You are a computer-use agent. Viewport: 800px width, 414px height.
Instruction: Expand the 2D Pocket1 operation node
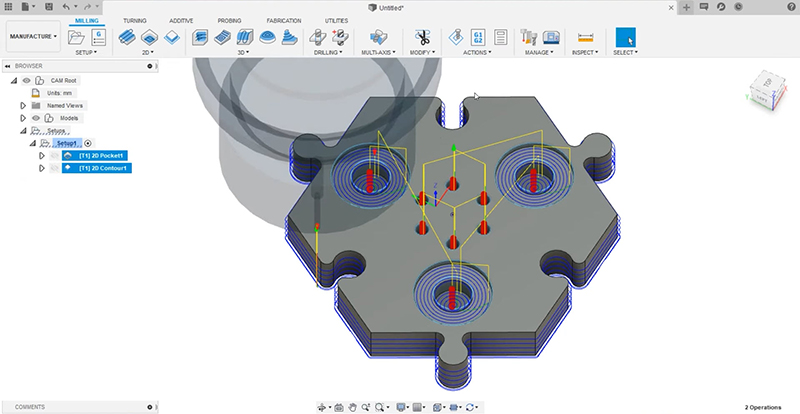(x=42, y=156)
